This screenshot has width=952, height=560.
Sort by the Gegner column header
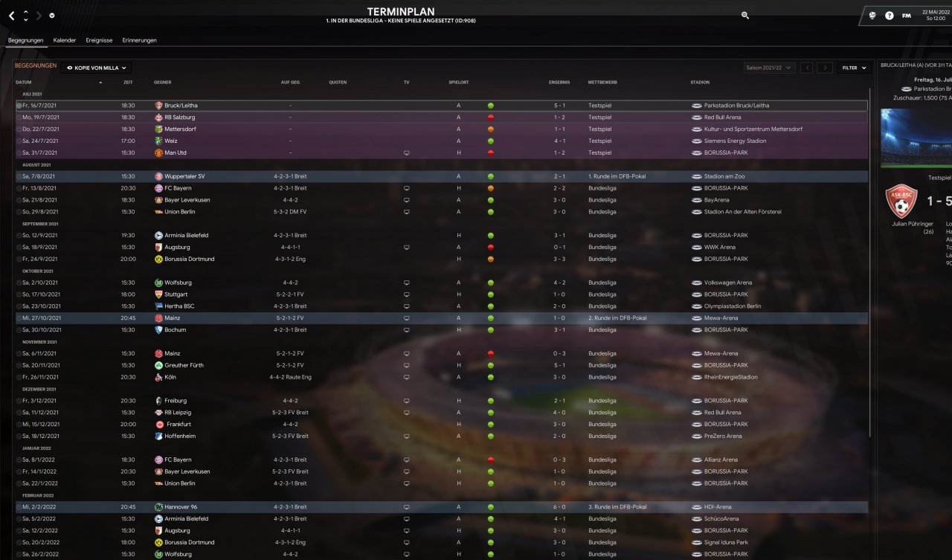pos(162,83)
